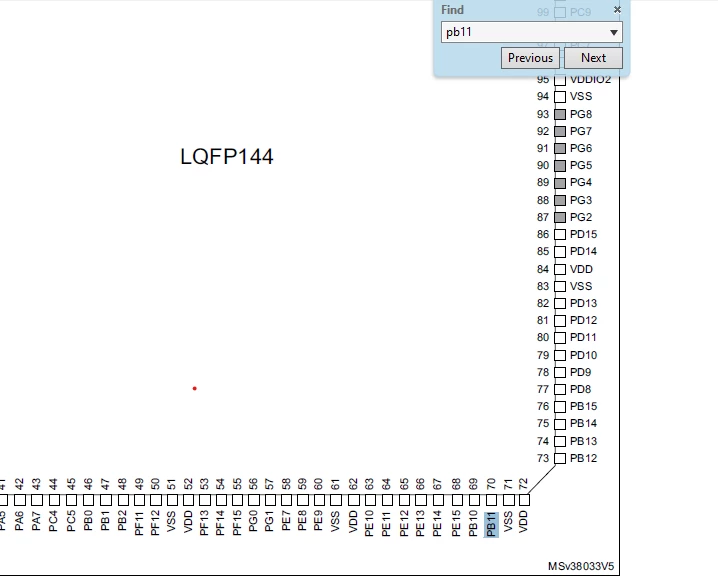Click pin number 93 beside PG8

pyautogui.click(x=543, y=114)
